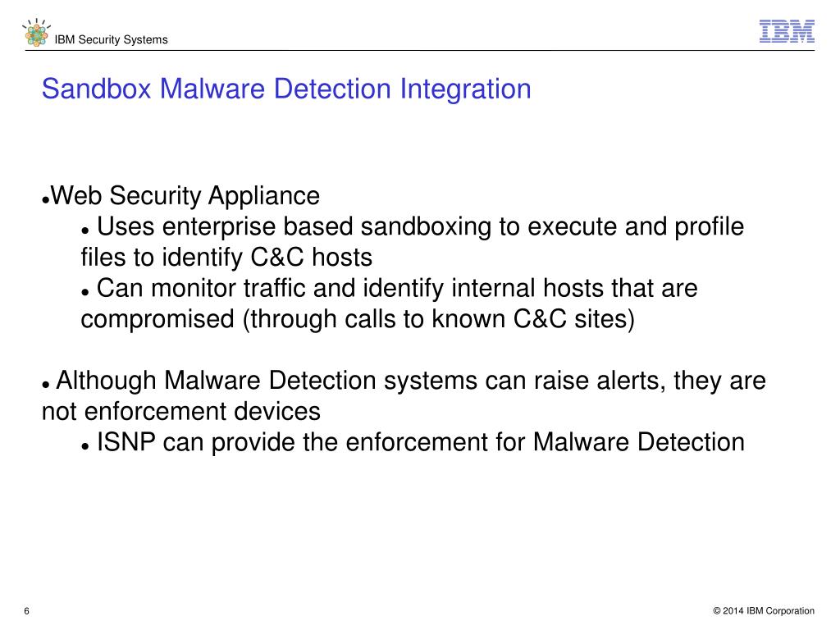Click the bullet dot before 'ISNP'

[84, 447]
